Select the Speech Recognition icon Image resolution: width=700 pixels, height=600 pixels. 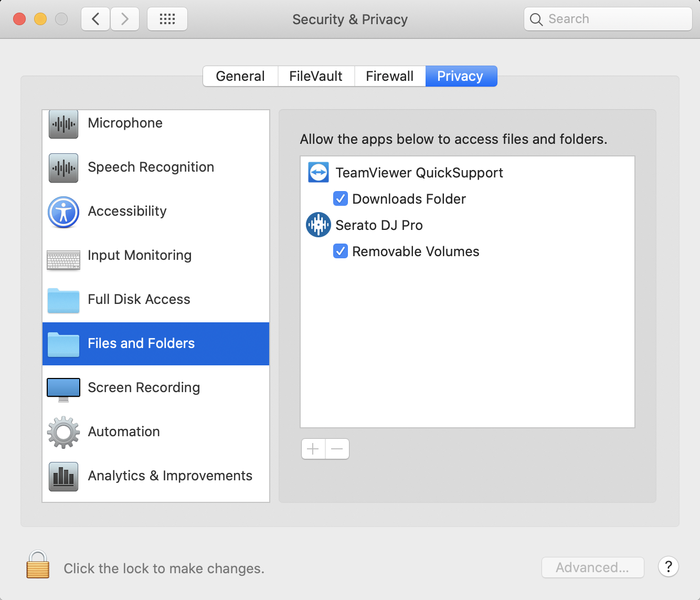coord(63,168)
